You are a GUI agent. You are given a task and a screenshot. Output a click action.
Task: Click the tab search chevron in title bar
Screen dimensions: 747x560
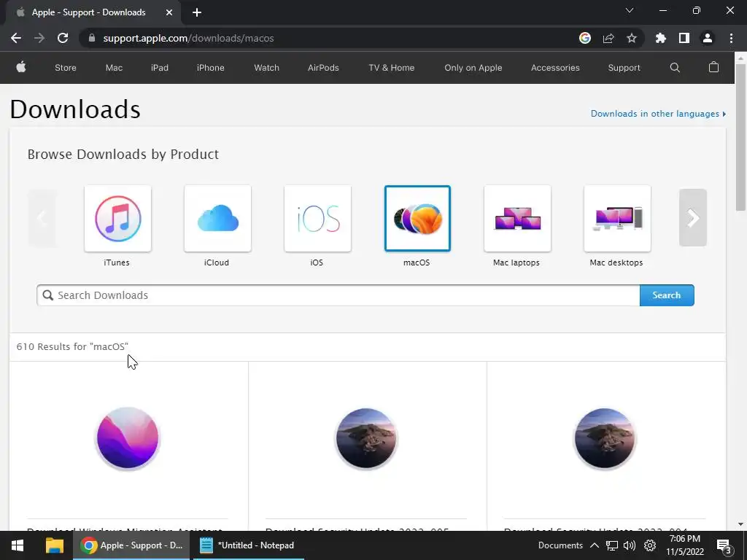(x=630, y=10)
